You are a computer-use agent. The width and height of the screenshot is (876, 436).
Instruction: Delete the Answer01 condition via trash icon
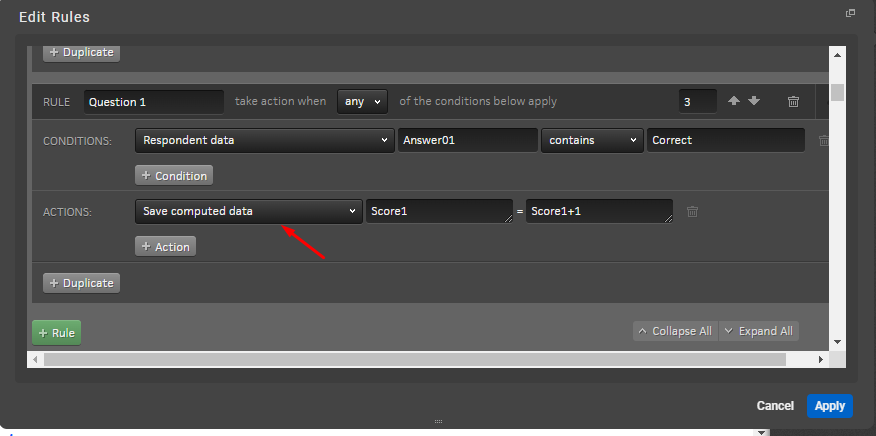tap(824, 141)
